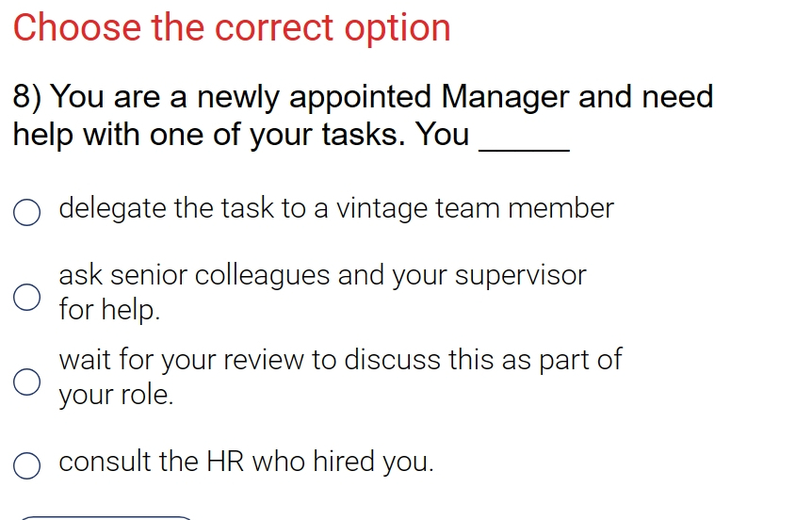Pick the 'wait for your review' radio button

pos(27,382)
